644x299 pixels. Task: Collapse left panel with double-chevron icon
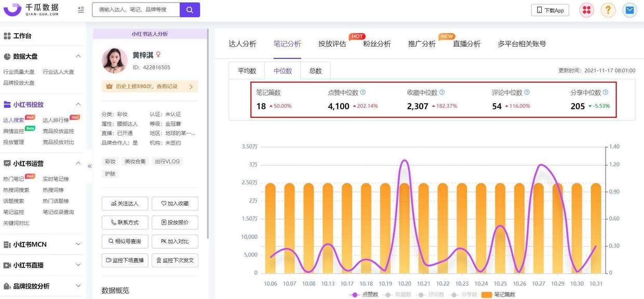tap(89, 166)
